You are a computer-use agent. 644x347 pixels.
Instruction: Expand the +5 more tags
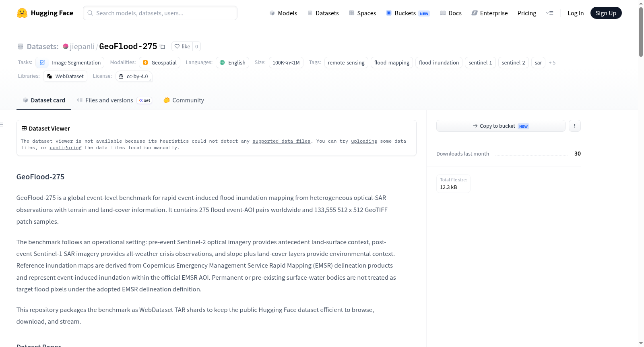click(552, 62)
